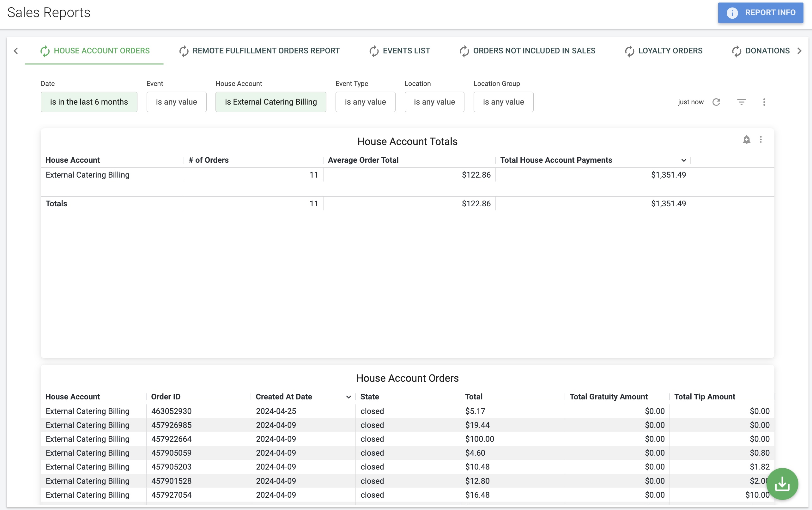Click the 'Average Order Total' column header
This screenshot has height=510, width=812.
(363, 160)
